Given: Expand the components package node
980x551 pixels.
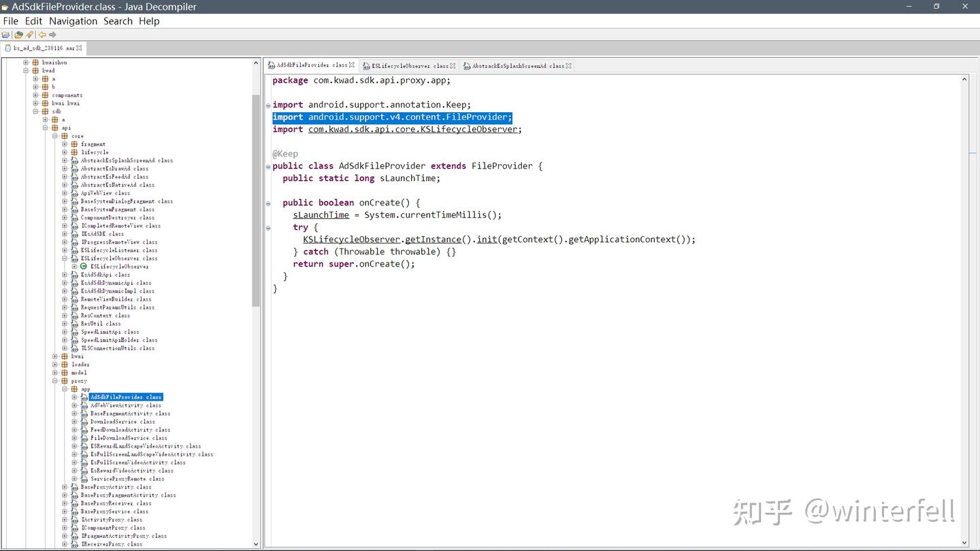Looking at the screenshot, I should [35, 95].
